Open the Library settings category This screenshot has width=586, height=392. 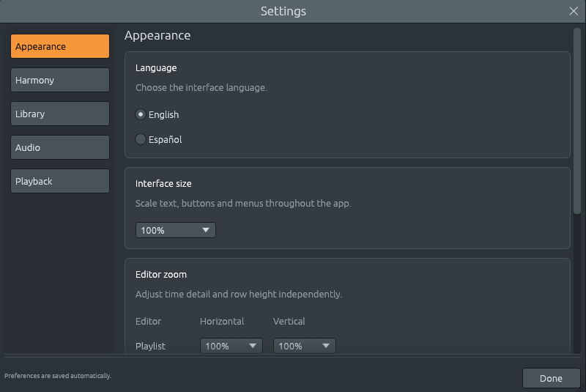60,114
